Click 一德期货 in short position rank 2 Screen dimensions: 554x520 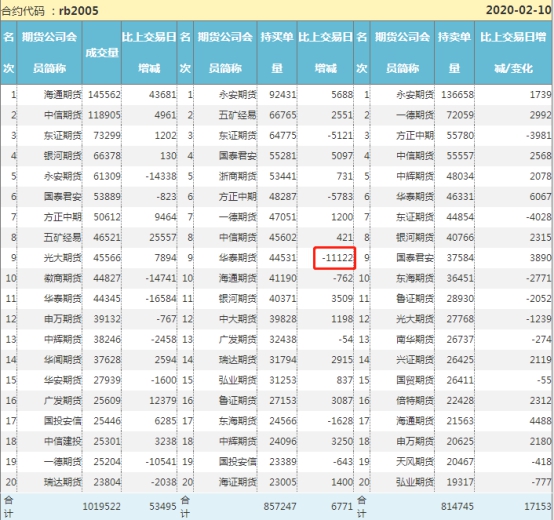415,115
